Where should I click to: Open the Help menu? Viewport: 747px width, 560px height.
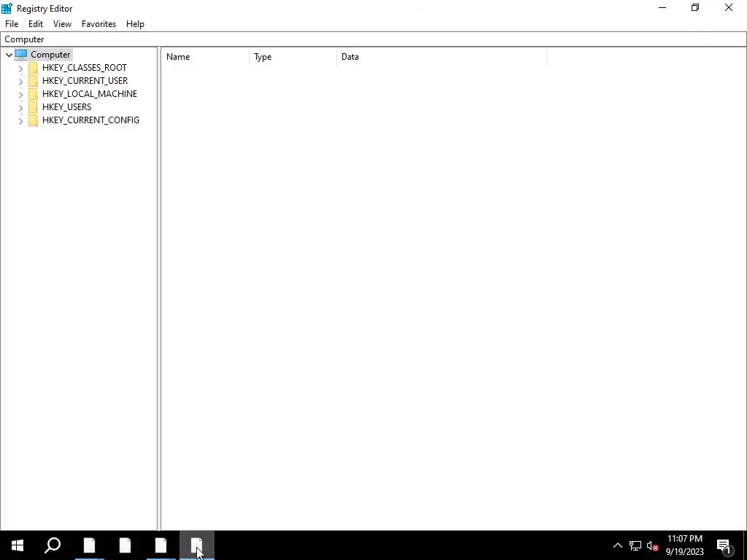tap(135, 24)
